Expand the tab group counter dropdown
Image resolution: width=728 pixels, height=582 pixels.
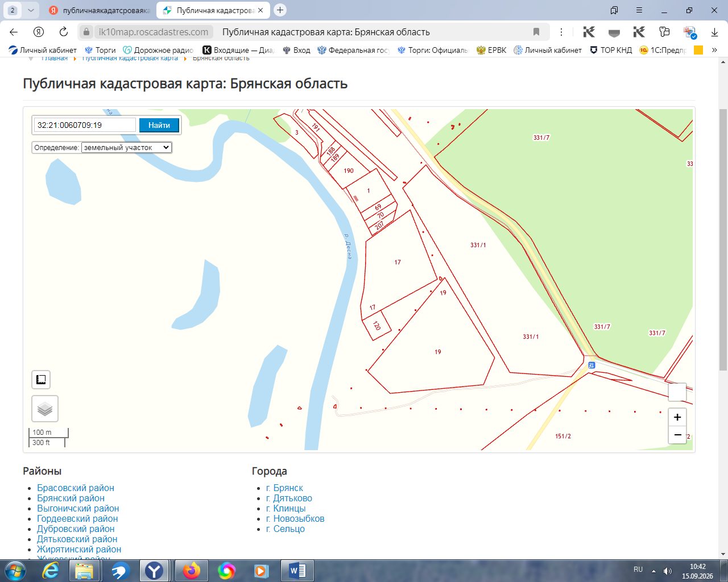pos(31,10)
